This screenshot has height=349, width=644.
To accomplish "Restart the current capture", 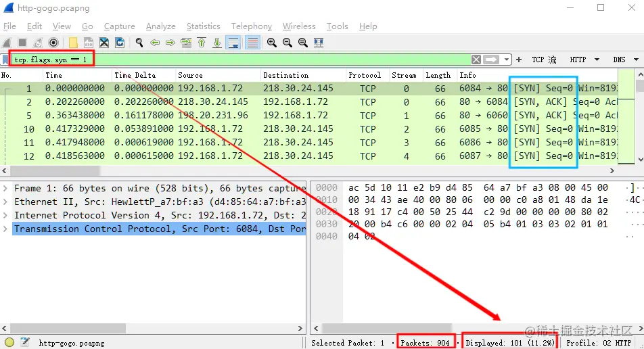I will click(x=38, y=43).
